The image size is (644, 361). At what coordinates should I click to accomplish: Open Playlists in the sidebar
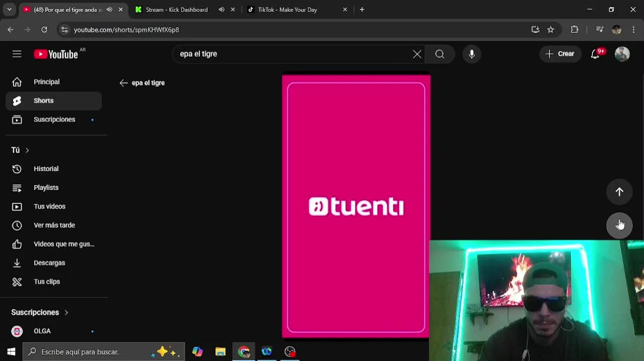tap(54, 188)
